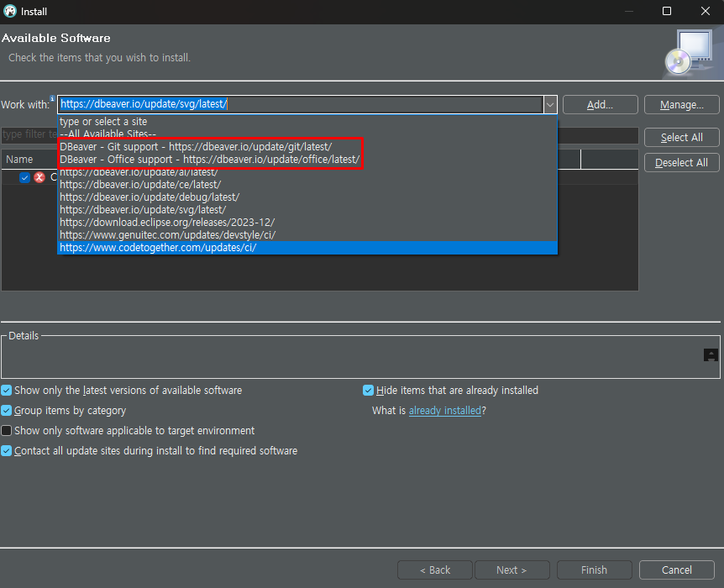This screenshot has width=724, height=588.
Task: Click the red error icon in Name row
Action: point(39,177)
